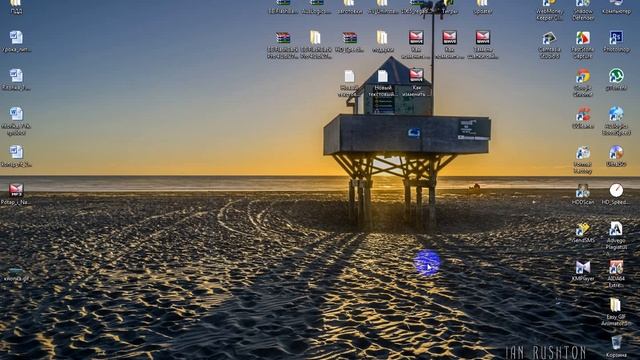Select the Auslogics BoostSpeed shortcut
This screenshot has width=640, height=360.
(x=616, y=121)
